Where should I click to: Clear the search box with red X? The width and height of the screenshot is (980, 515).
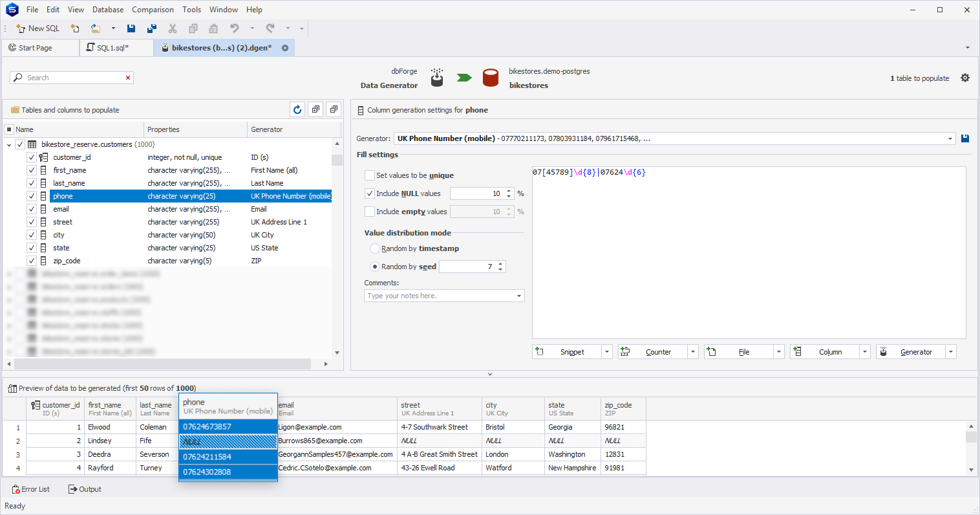point(128,78)
